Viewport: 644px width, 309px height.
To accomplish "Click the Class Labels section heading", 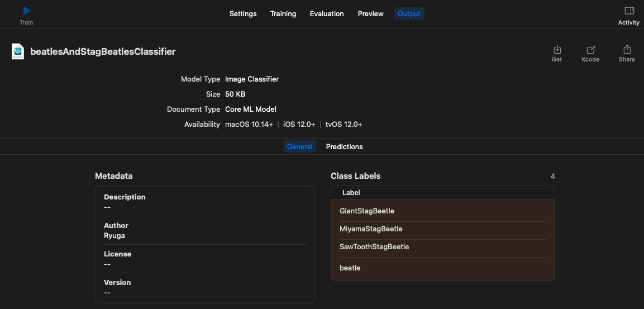I will [x=356, y=176].
